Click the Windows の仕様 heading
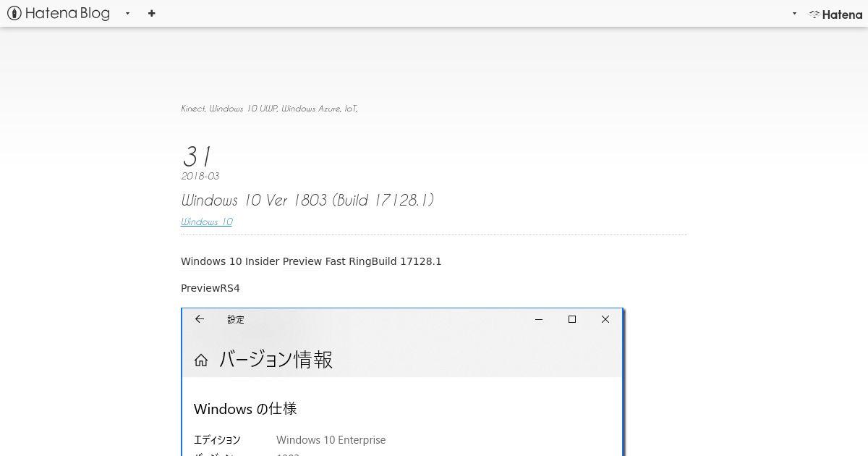Image resolution: width=868 pixels, height=456 pixels. click(245, 409)
